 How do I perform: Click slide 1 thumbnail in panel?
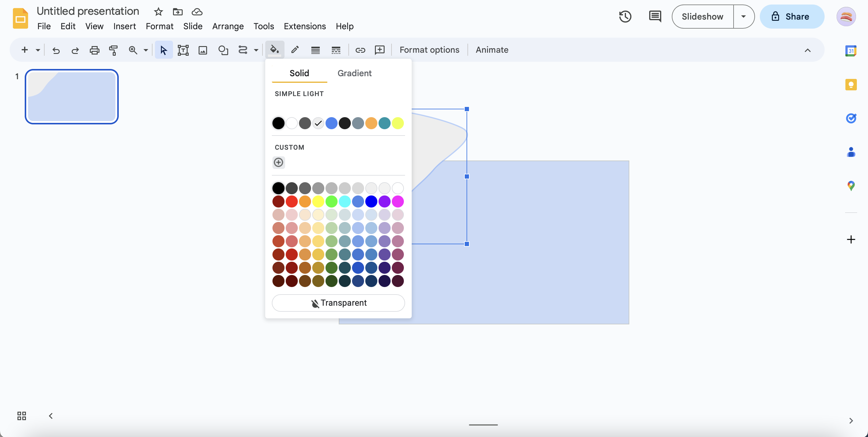pyautogui.click(x=71, y=96)
